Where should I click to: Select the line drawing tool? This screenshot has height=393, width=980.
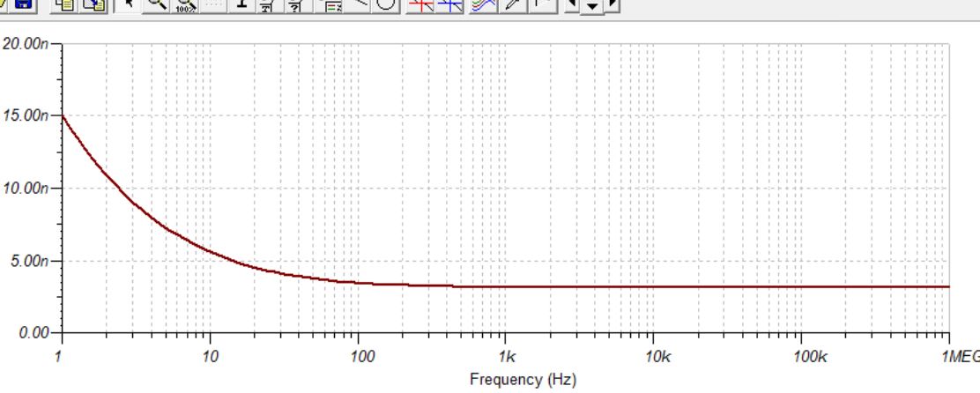(359, 4)
